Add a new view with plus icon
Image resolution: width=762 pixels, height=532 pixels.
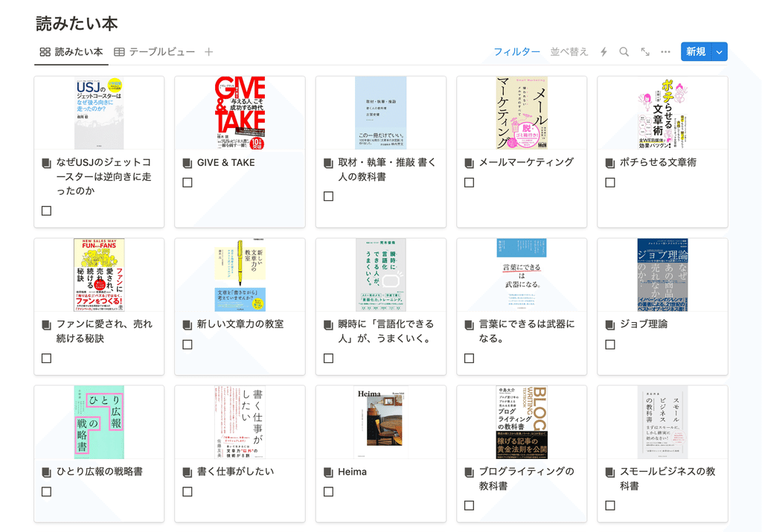(208, 51)
